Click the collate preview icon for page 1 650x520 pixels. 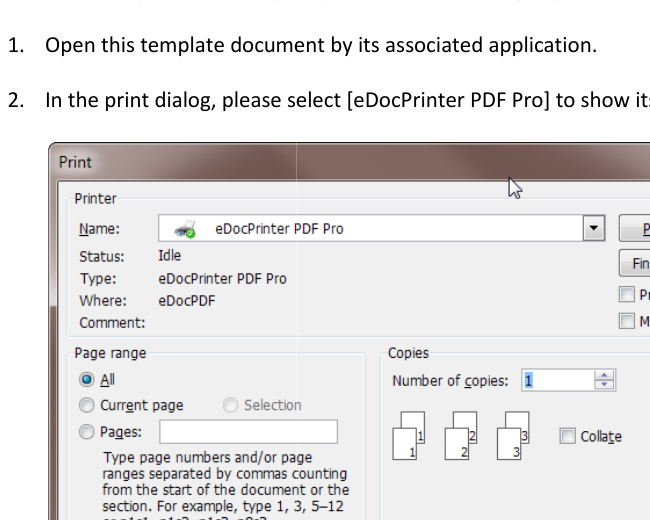pyautogui.click(x=409, y=435)
